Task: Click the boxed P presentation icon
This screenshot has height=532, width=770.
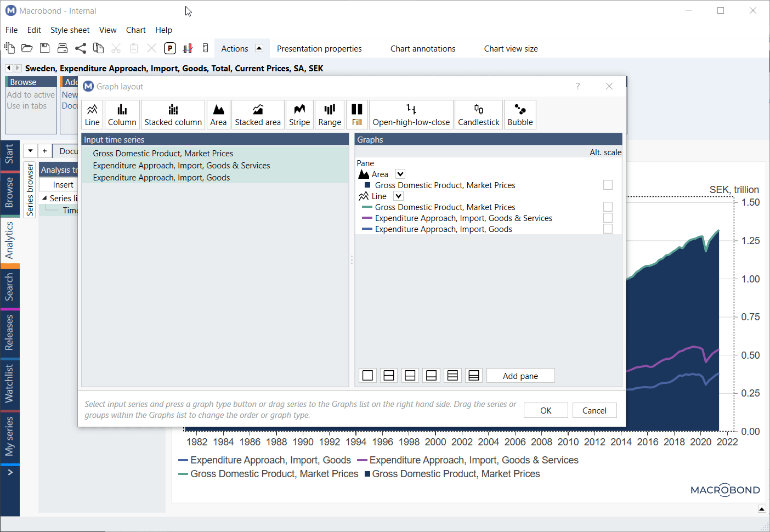Action: click(170, 48)
